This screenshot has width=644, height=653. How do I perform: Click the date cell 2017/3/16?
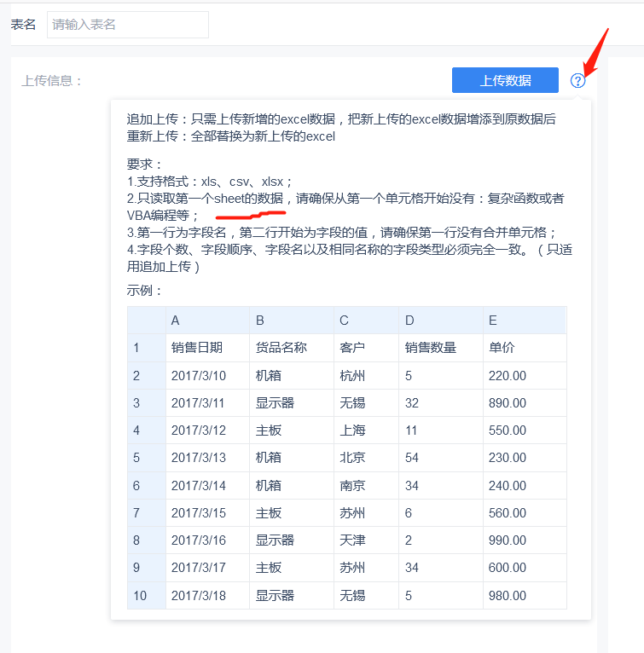point(207,540)
